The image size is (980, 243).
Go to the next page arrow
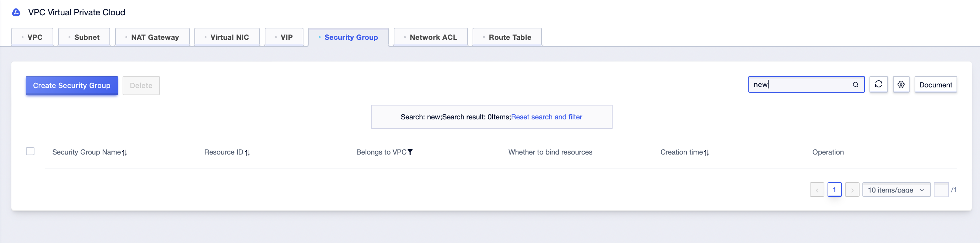coord(852,190)
